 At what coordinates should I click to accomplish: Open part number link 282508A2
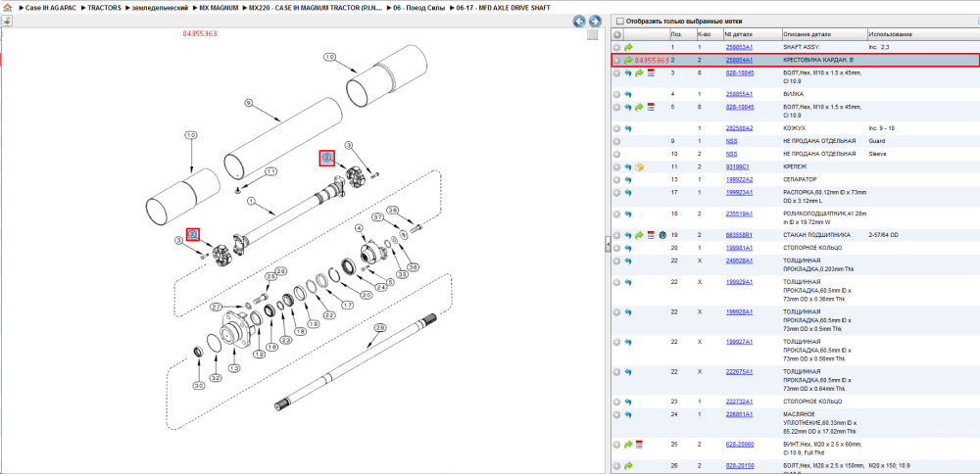point(739,128)
